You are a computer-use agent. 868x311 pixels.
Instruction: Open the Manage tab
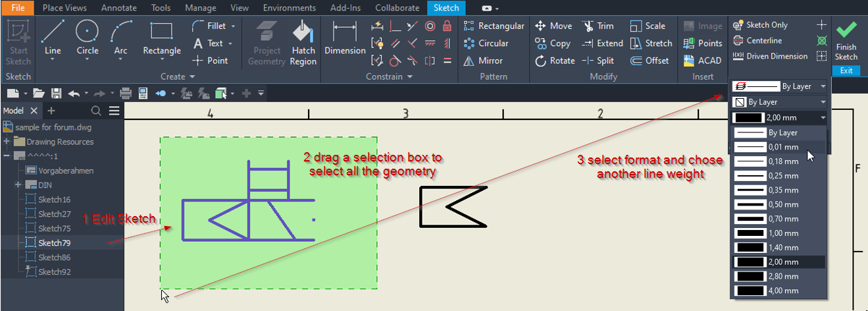(201, 8)
